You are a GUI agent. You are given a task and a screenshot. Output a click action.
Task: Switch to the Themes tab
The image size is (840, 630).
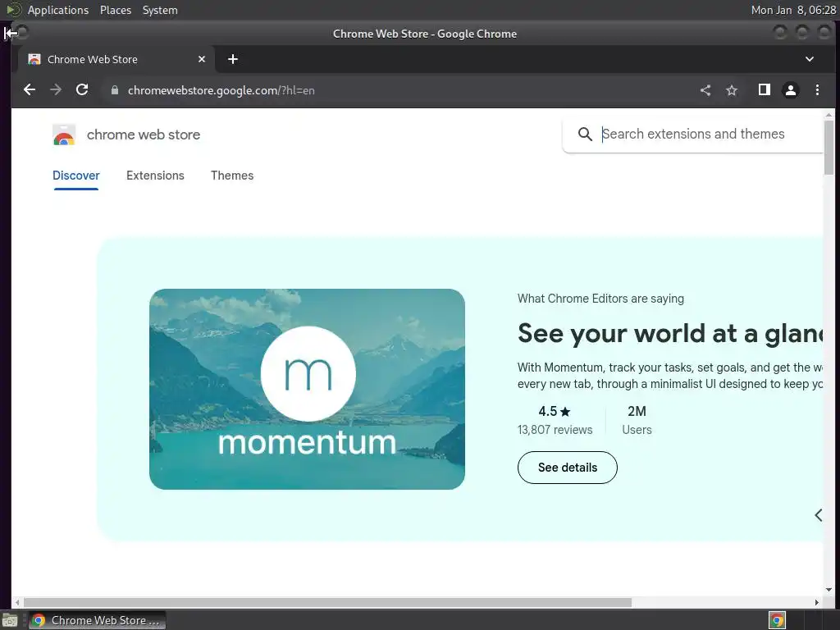point(232,176)
